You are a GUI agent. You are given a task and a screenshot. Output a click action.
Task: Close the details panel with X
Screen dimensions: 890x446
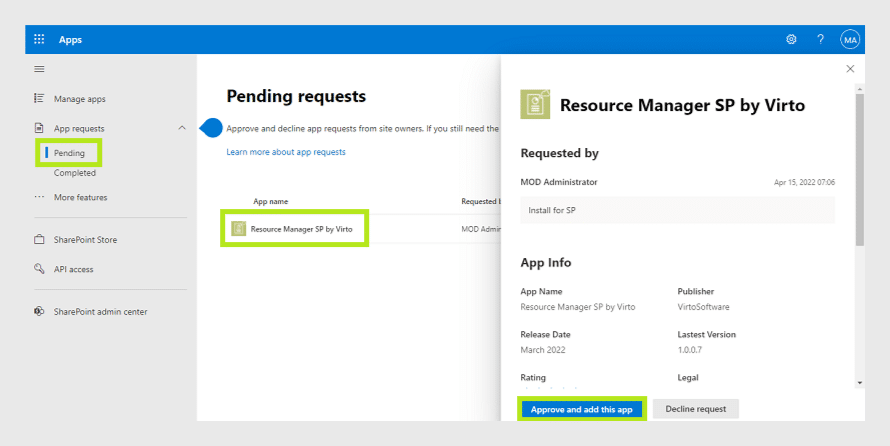(x=850, y=69)
